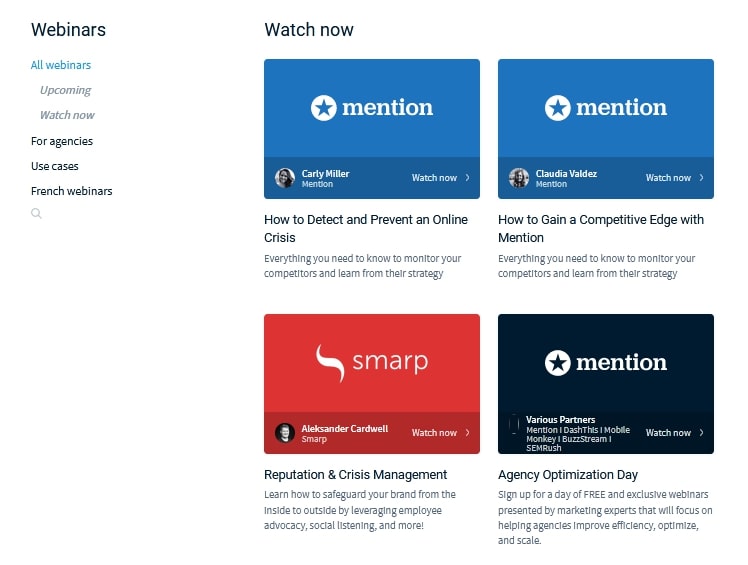Select Watch now in the sidebar
The width and height of the screenshot is (748, 565).
(x=67, y=115)
